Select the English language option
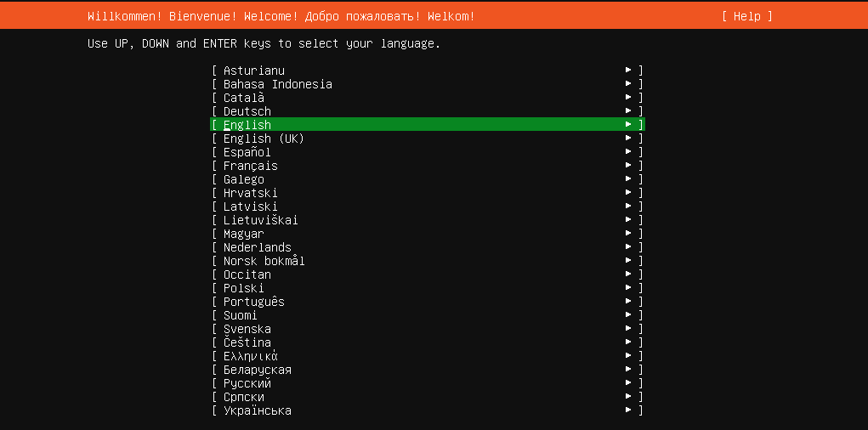Screen dimensions: 868x430 [247, 125]
